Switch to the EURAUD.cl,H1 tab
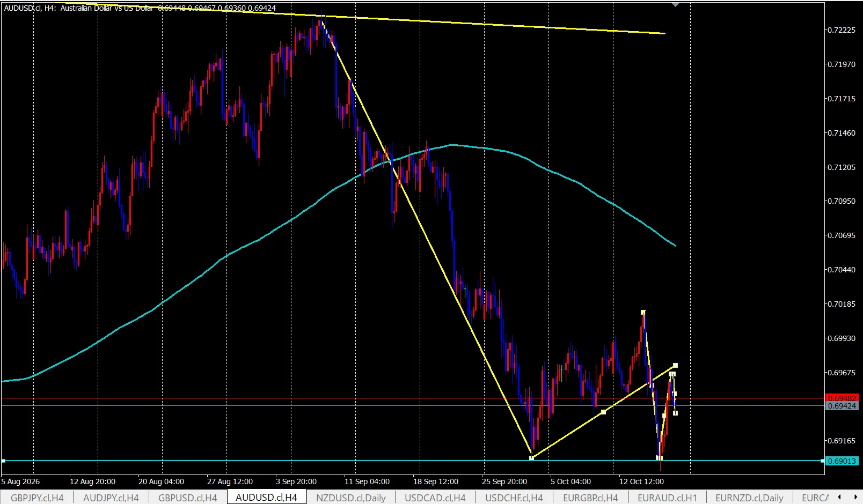This screenshot has width=863, height=504. tap(667, 498)
